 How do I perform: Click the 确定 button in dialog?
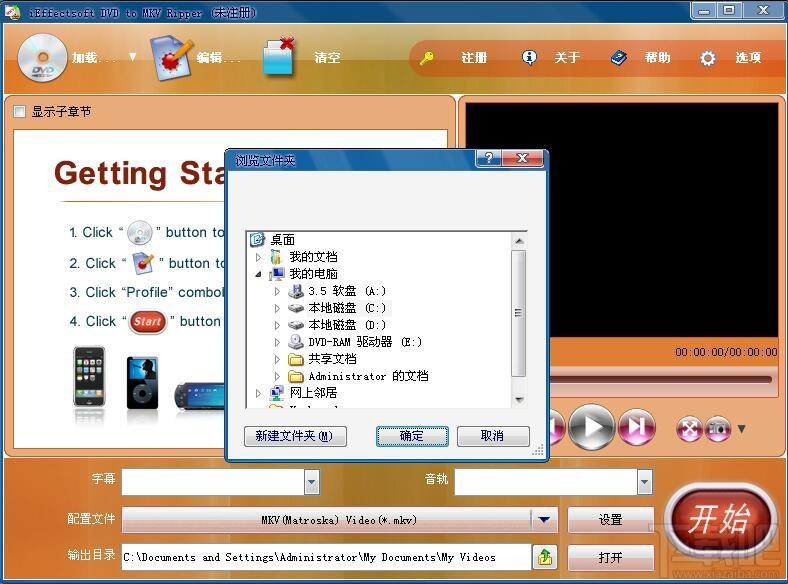tap(412, 436)
